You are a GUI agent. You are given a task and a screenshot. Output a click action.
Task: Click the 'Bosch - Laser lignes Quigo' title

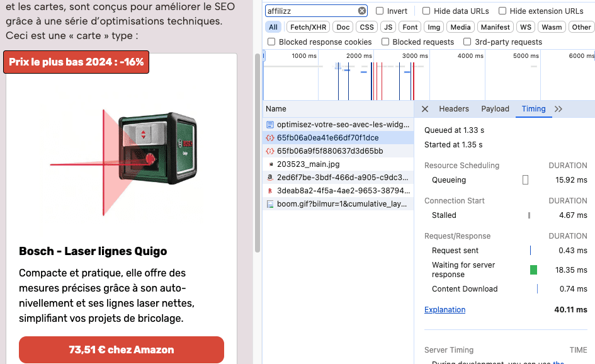coord(93,251)
